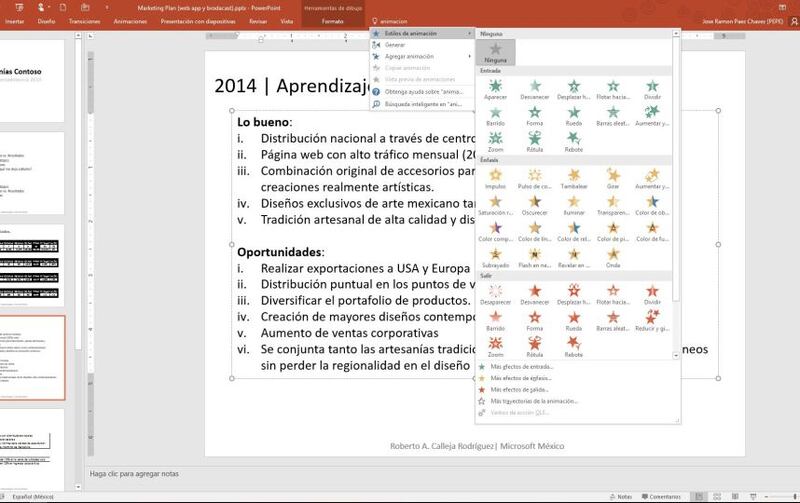
Task: Select the Girar emphasis effect
Action: (x=613, y=180)
